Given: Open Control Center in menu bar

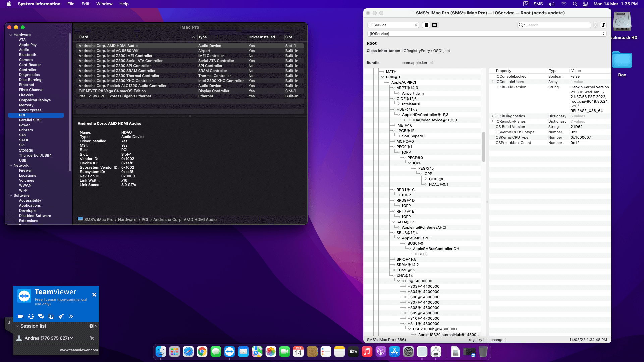Looking at the screenshot, I should (586, 4).
